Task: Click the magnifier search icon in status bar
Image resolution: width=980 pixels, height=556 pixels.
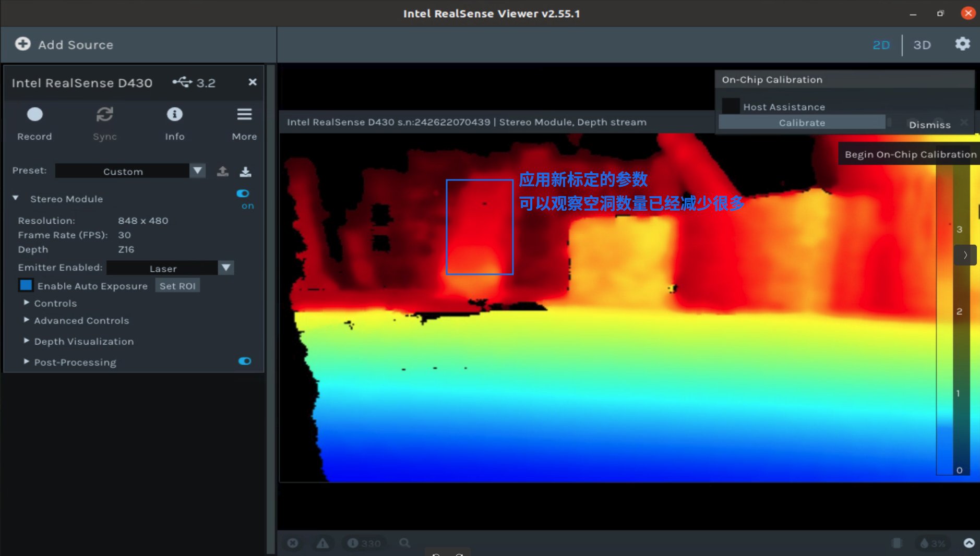Action: tap(404, 543)
